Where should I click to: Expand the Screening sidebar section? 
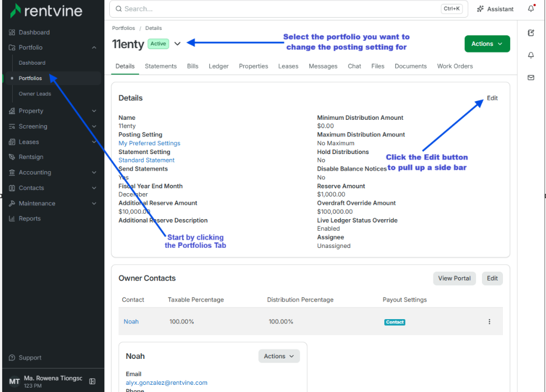94,126
